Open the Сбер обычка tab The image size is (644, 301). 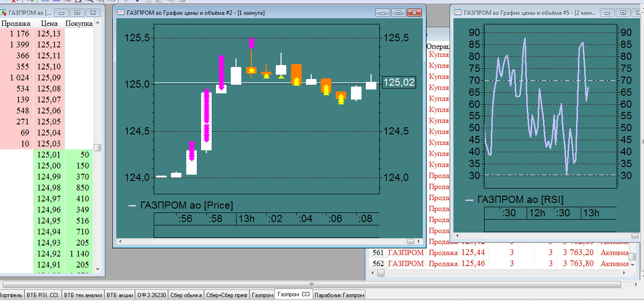[186, 295]
